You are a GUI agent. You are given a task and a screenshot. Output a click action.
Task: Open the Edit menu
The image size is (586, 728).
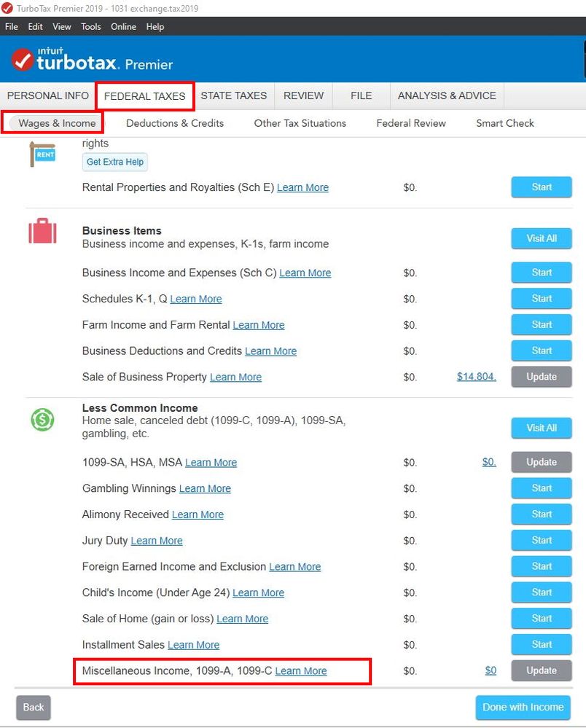[35, 27]
